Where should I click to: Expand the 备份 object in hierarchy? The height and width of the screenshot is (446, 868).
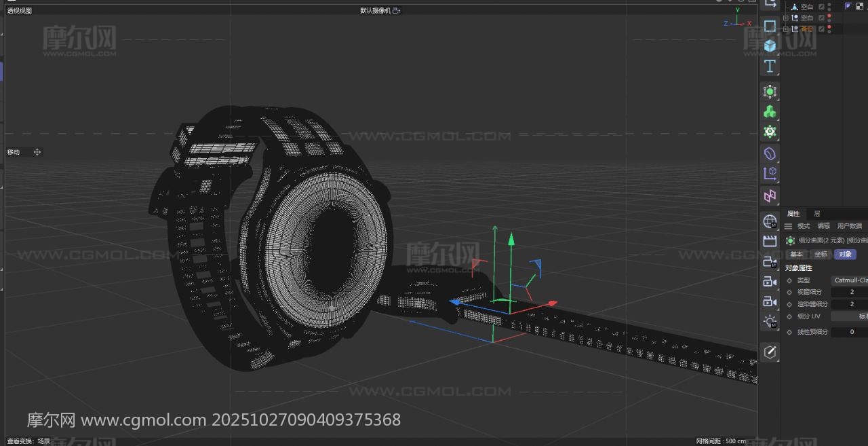[x=786, y=29]
